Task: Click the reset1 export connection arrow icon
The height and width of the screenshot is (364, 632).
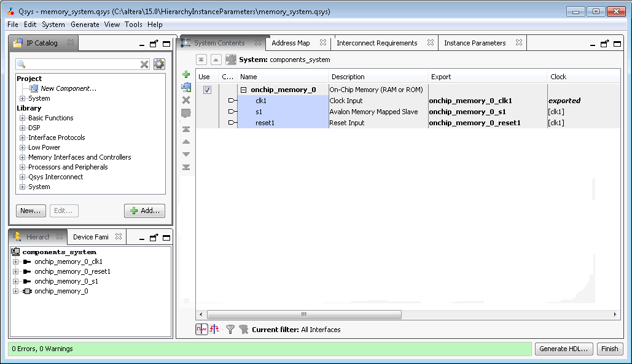Action: click(232, 122)
